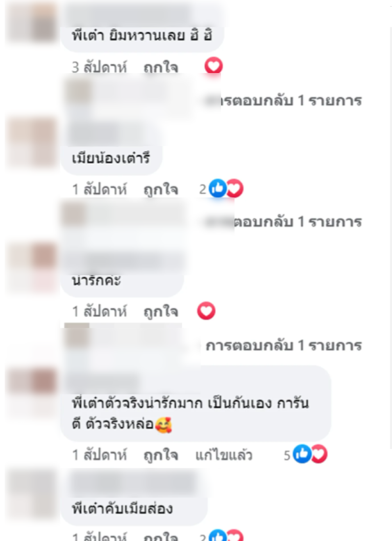Like the long 'พี่เต๋าตัวจริงน่ารักมาก' comment via ถูกใจ
Screen dimensions: 392x541
[161, 455]
